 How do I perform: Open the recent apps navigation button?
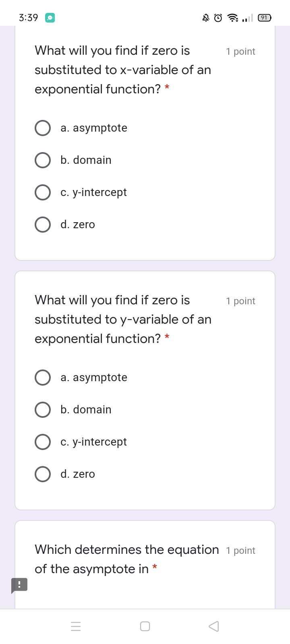[x=76, y=626]
